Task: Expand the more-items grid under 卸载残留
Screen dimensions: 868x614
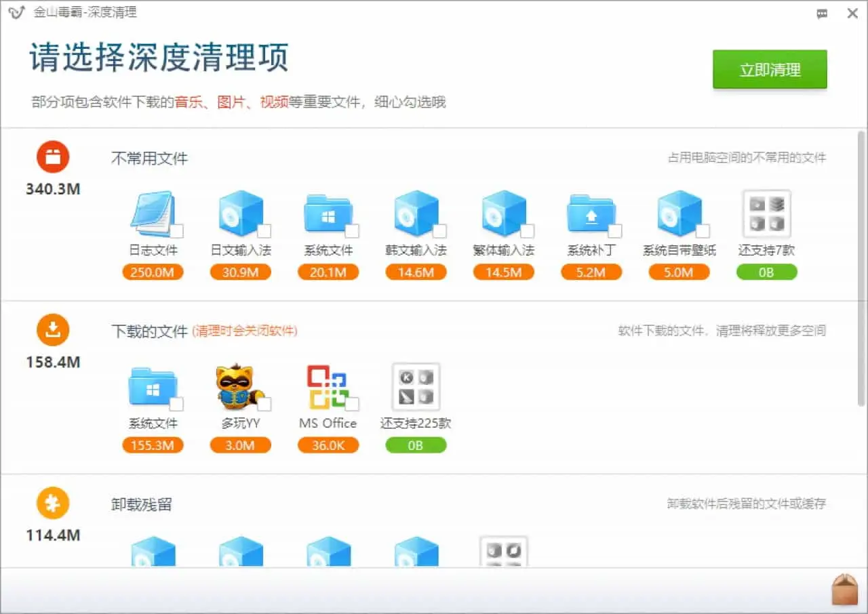Action: (x=503, y=552)
